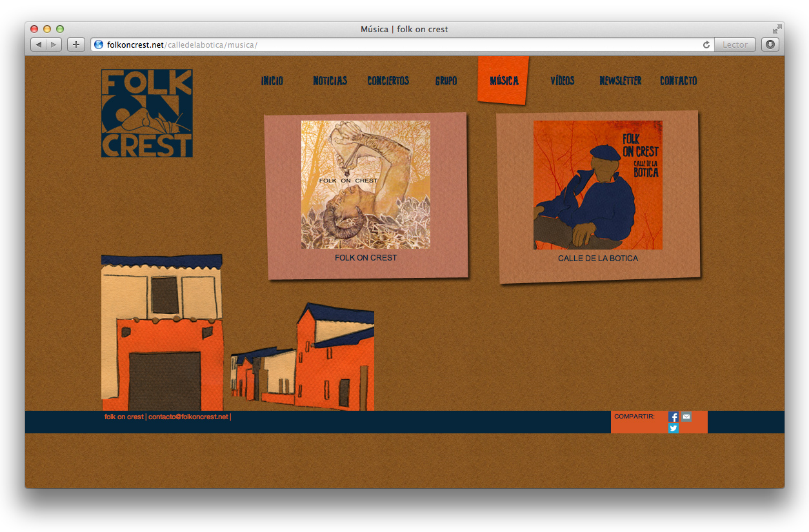809x532 pixels.
Task: Go to the Noticias page
Action: (330, 81)
